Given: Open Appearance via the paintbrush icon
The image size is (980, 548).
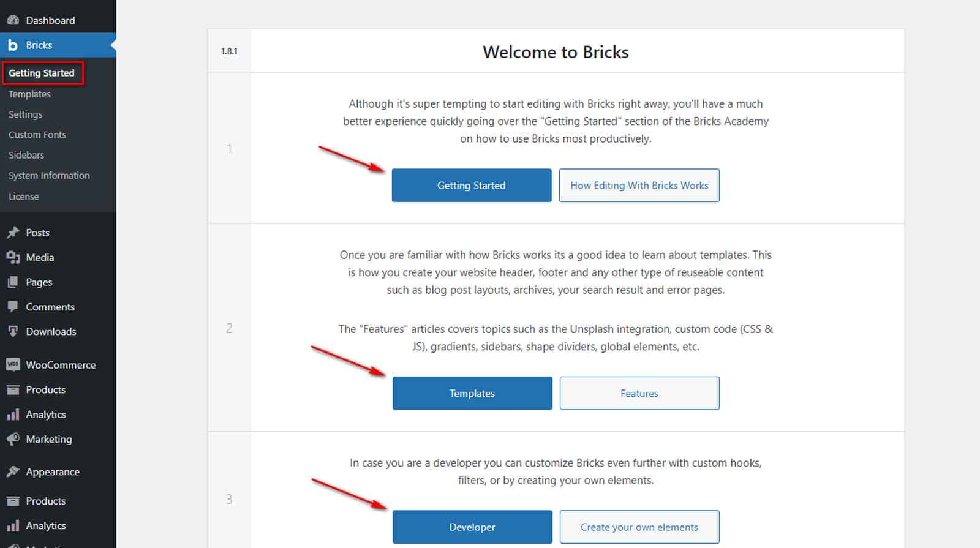Looking at the screenshot, I should point(13,472).
